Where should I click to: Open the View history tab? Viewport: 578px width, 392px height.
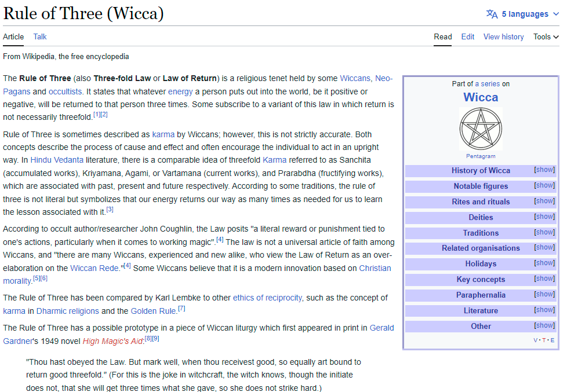click(x=504, y=37)
